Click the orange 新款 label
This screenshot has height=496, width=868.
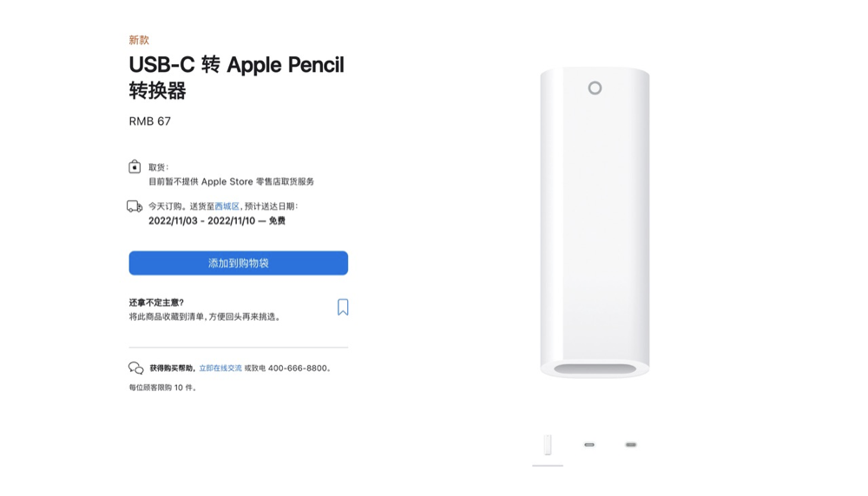[139, 40]
